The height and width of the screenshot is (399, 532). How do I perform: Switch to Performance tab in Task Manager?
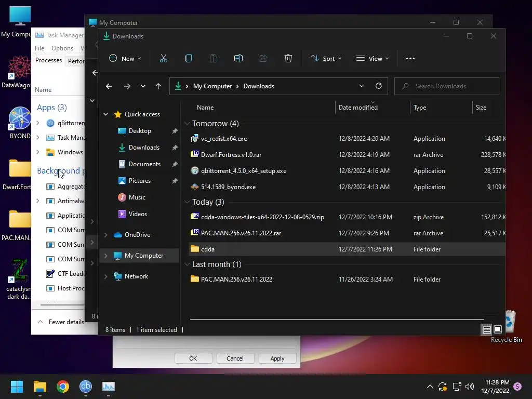tap(76, 61)
